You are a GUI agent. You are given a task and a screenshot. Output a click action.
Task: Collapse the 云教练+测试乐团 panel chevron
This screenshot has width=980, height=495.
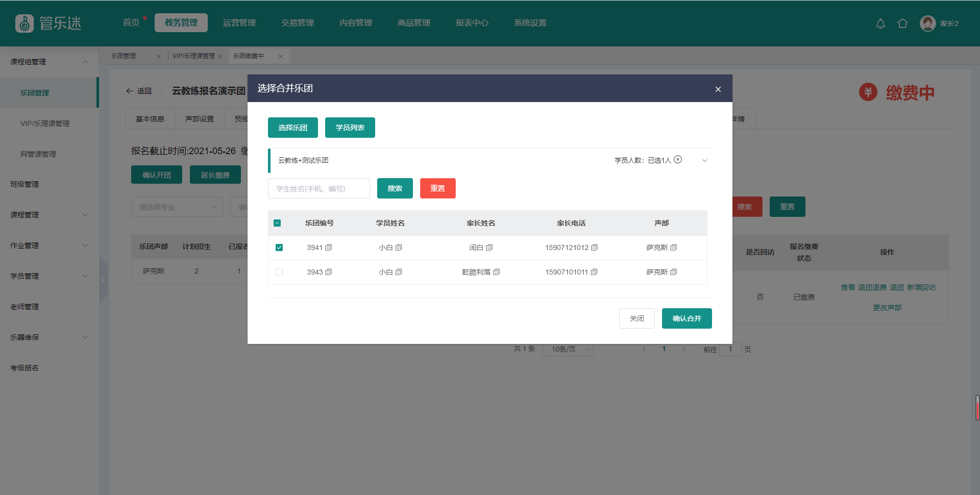coord(705,160)
